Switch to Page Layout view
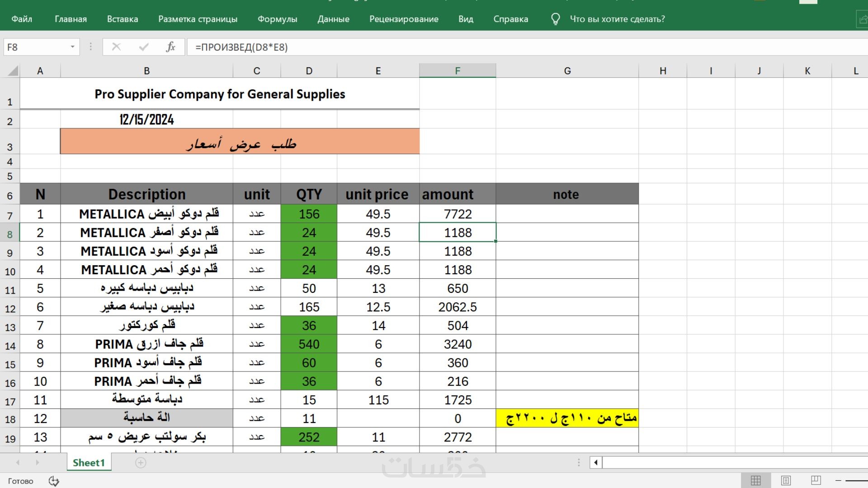The width and height of the screenshot is (868, 488). (x=786, y=480)
